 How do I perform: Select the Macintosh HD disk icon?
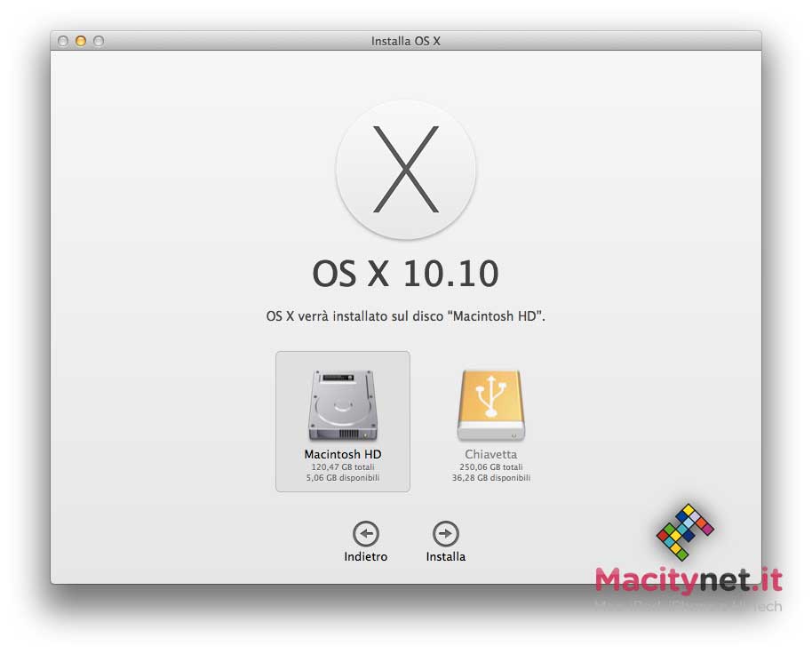(343, 405)
